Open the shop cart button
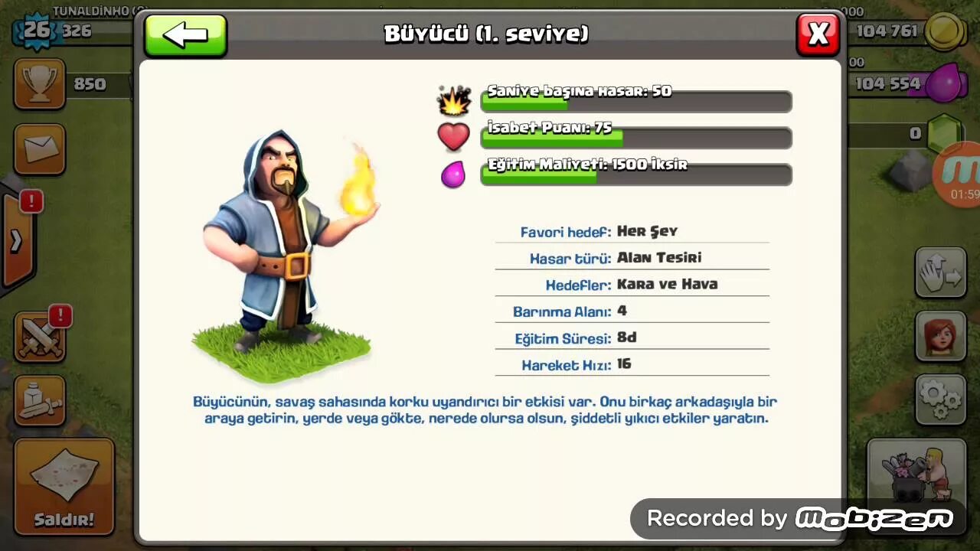This screenshot has width=980, height=551. [x=917, y=474]
